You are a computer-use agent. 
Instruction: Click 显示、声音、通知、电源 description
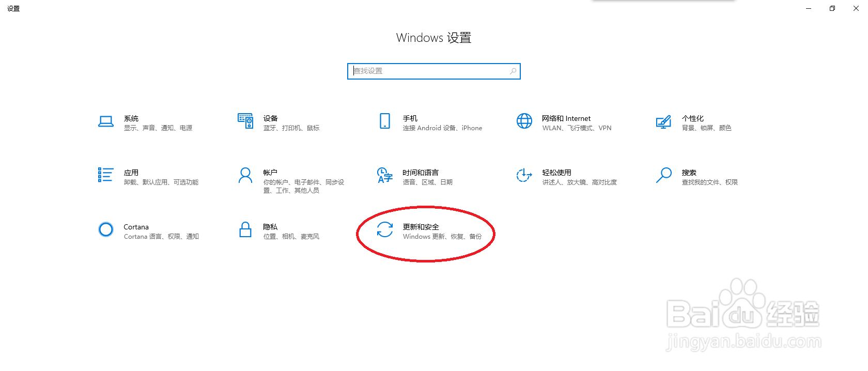(158, 128)
